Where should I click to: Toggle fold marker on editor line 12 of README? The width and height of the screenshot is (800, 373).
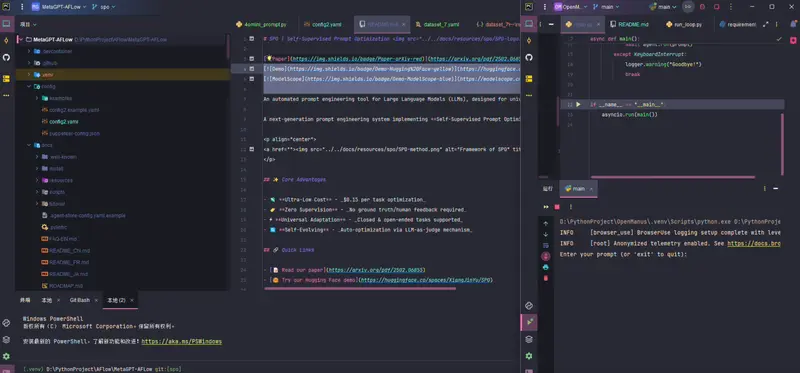[252, 149]
